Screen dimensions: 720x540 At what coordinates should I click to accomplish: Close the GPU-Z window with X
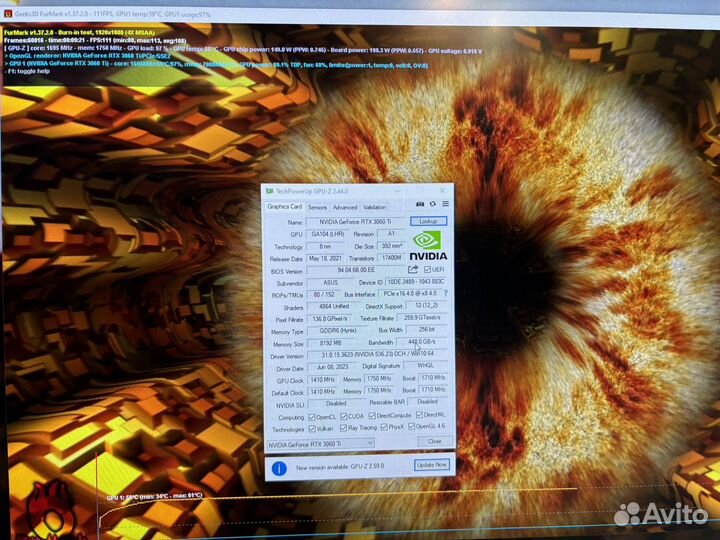point(442,190)
